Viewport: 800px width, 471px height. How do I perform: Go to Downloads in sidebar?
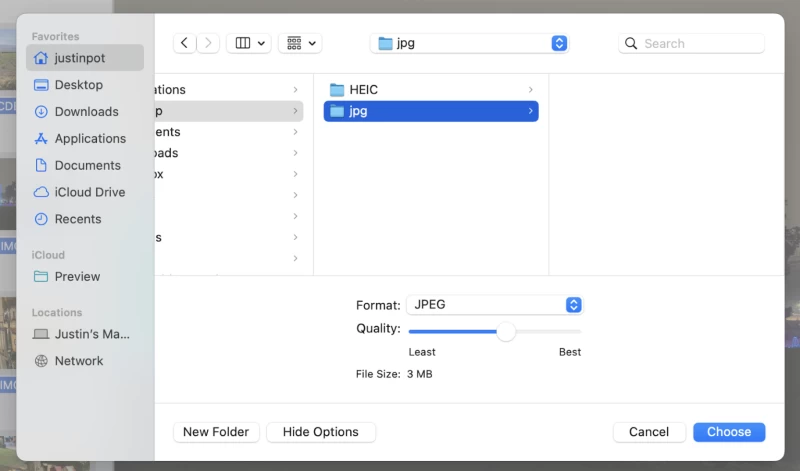86,112
